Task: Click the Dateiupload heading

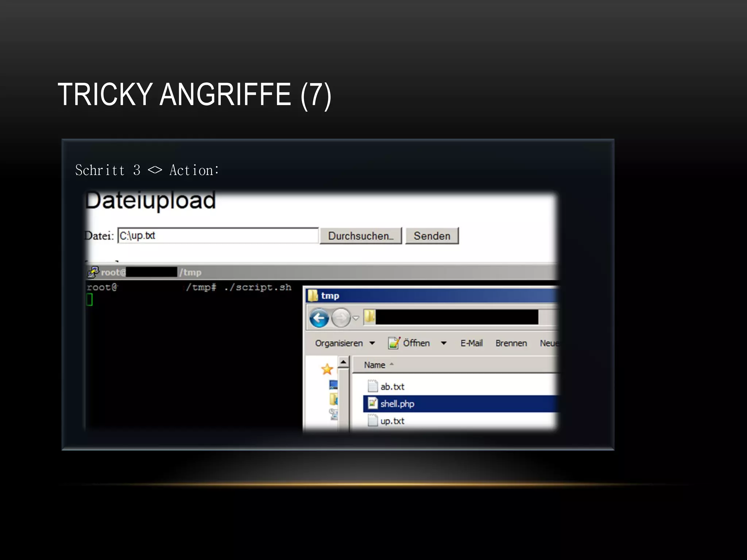Action: 150,200
